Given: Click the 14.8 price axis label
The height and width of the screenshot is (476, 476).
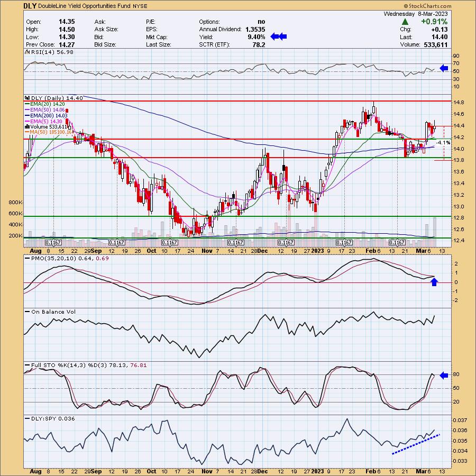Looking at the screenshot, I should click(x=458, y=103).
